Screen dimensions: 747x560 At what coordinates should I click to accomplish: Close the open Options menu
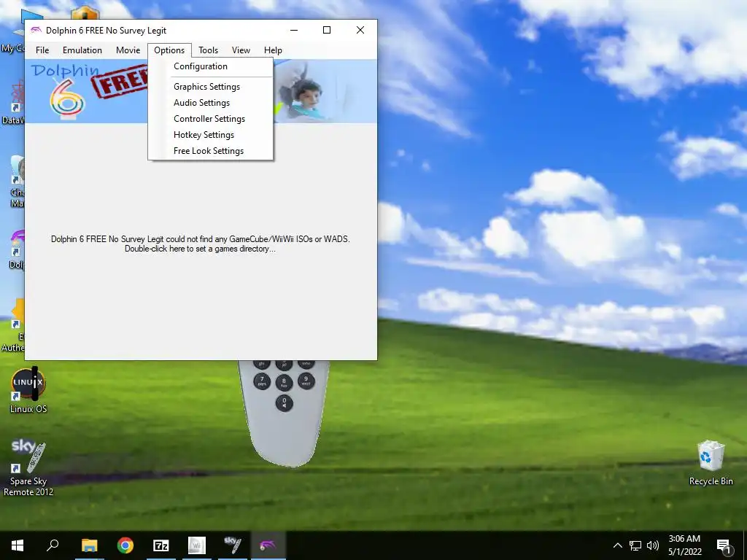(169, 50)
